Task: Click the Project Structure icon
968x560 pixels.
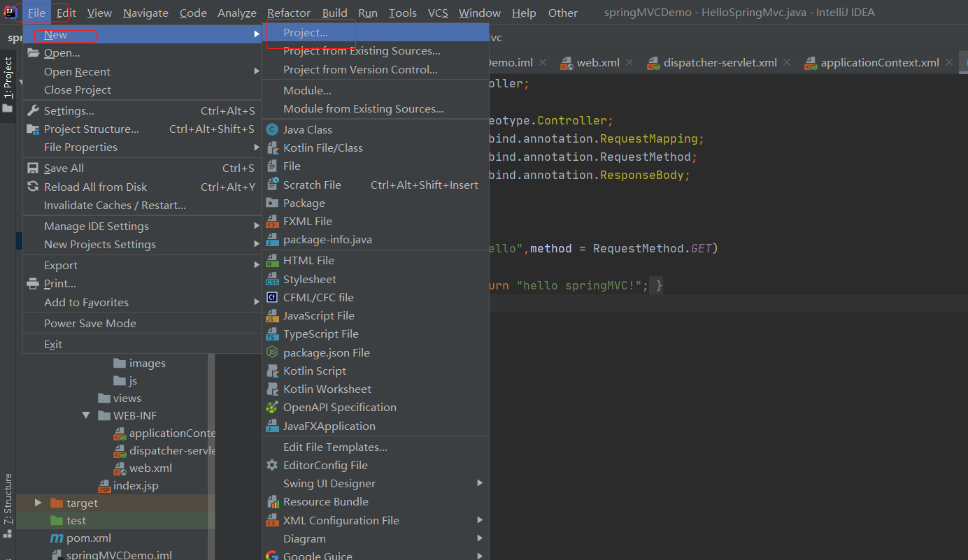Action: pos(33,129)
